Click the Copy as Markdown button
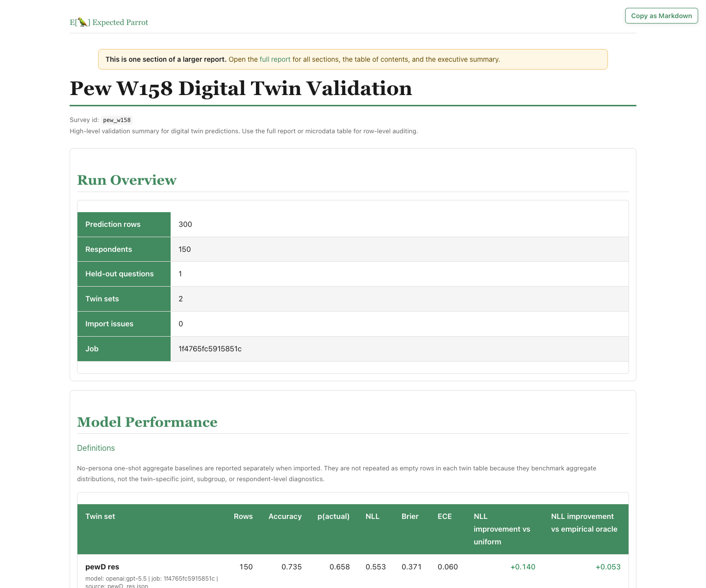The image size is (706, 588). point(661,16)
